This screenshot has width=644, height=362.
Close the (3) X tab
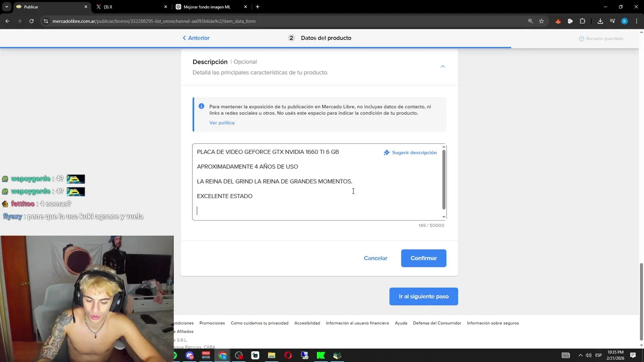pos(166,7)
